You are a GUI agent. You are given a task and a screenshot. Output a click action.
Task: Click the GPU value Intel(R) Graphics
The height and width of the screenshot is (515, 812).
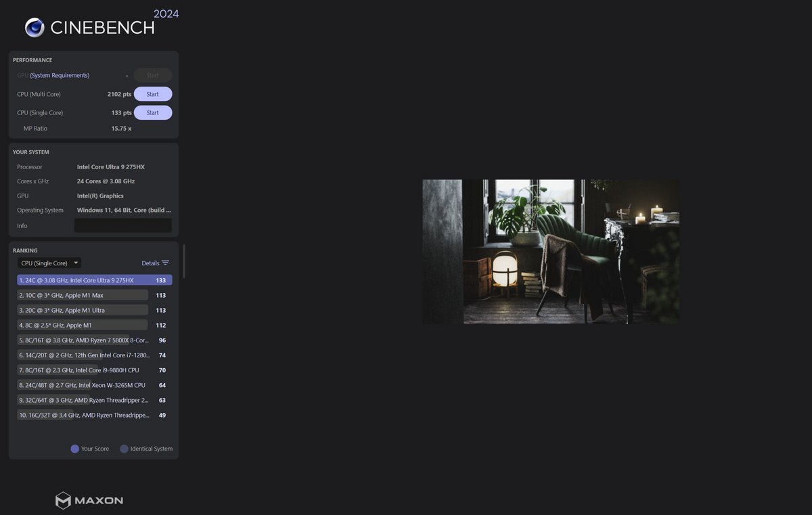100,196
